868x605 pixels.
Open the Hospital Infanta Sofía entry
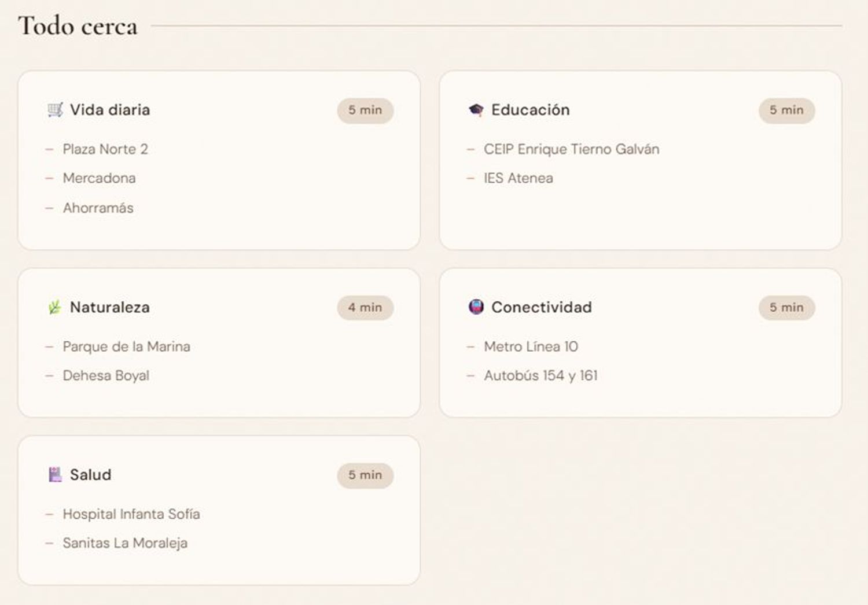(x=131, y=514)
